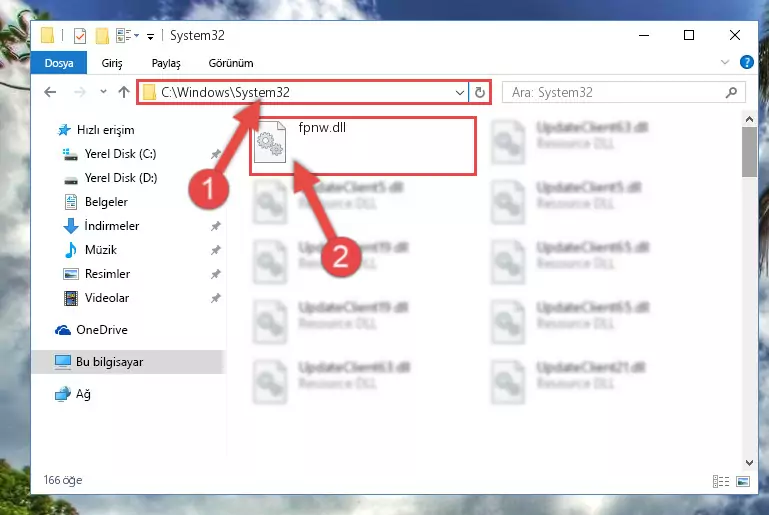Click the pin icon next to Resimler
Image resolution: width=769 pixels, height=515 pixels.
click(x=215, y=274)
